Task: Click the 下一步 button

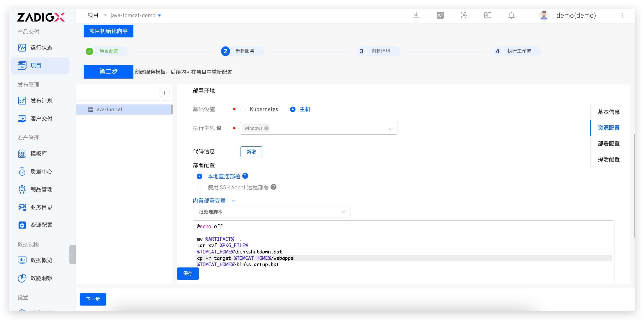Action: (x=93, y=299)
